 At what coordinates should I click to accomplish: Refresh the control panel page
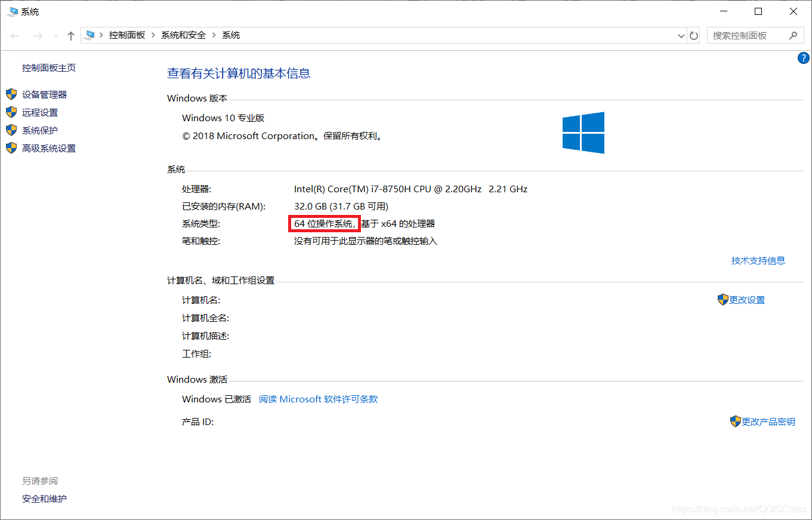pos(694,36)
